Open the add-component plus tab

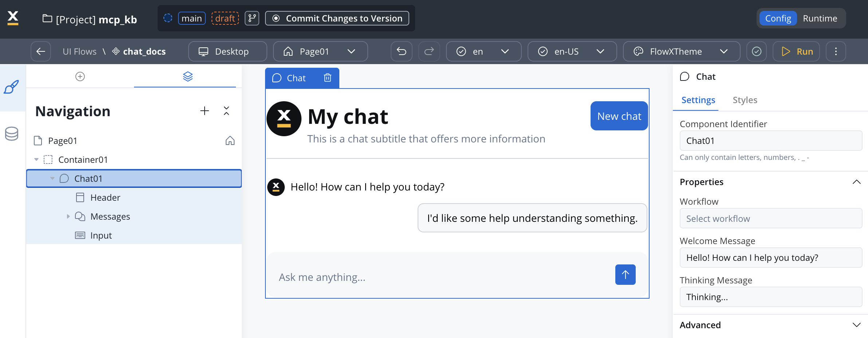pyautogui.click(x=80, y=76)
